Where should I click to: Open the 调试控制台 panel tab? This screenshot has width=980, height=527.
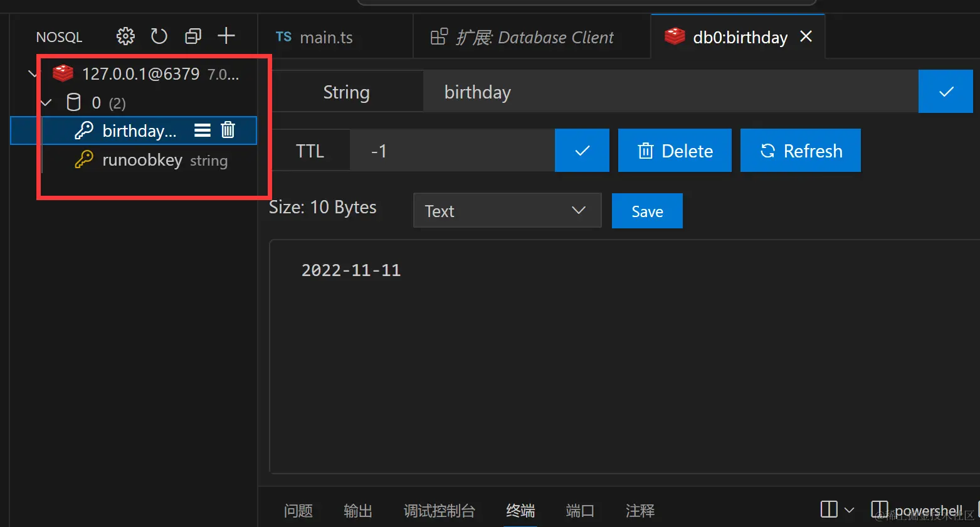[440, 511]
